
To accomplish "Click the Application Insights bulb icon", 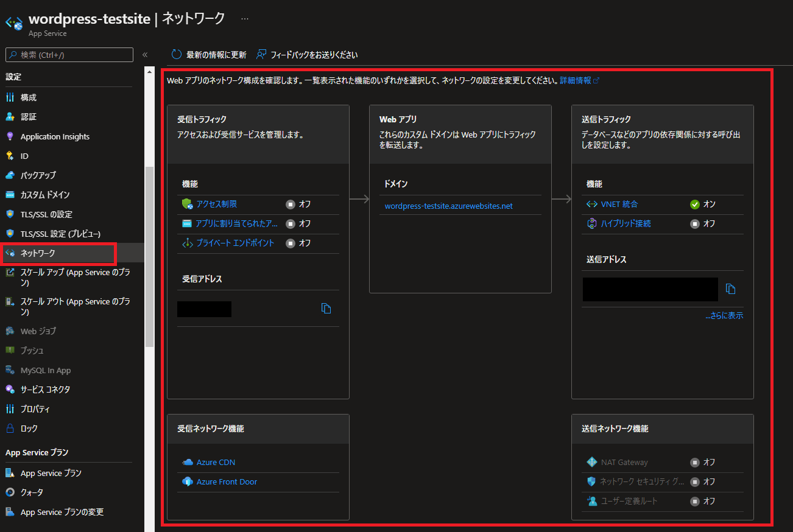I will 10,136.
